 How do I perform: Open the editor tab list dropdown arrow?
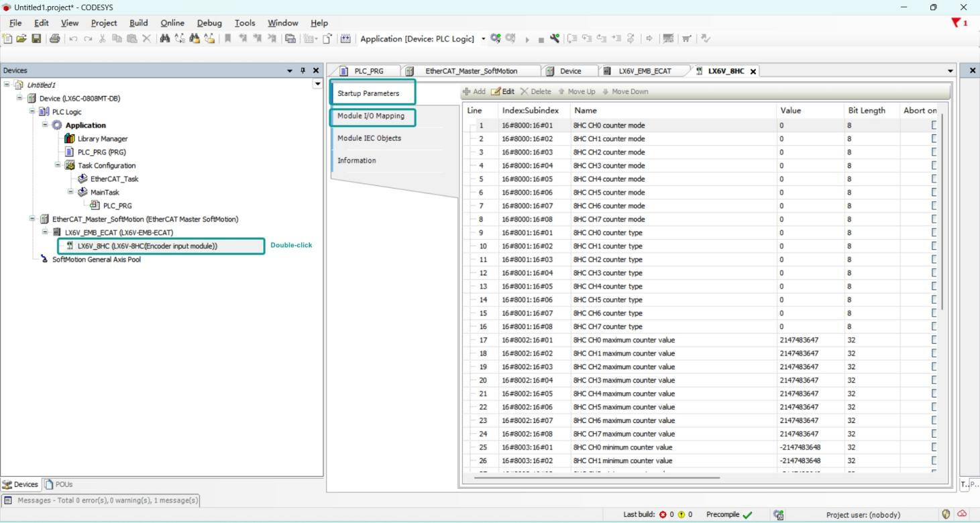[x=950, y=71]
